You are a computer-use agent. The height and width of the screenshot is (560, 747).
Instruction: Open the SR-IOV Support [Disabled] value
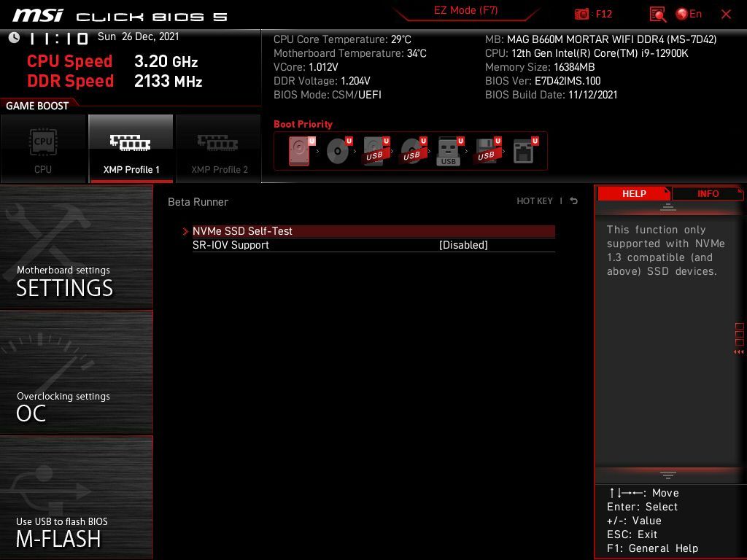(x=463, y=245)
